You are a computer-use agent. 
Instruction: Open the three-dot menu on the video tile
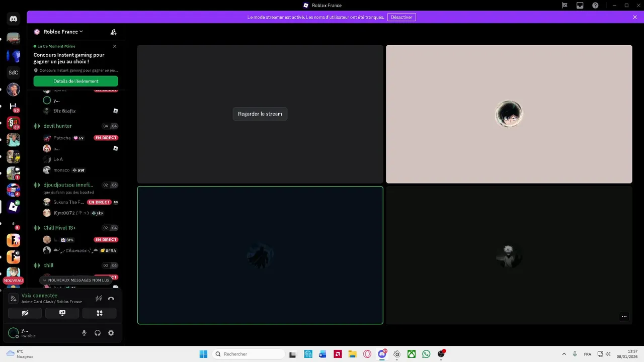click(x=624, y=316)
